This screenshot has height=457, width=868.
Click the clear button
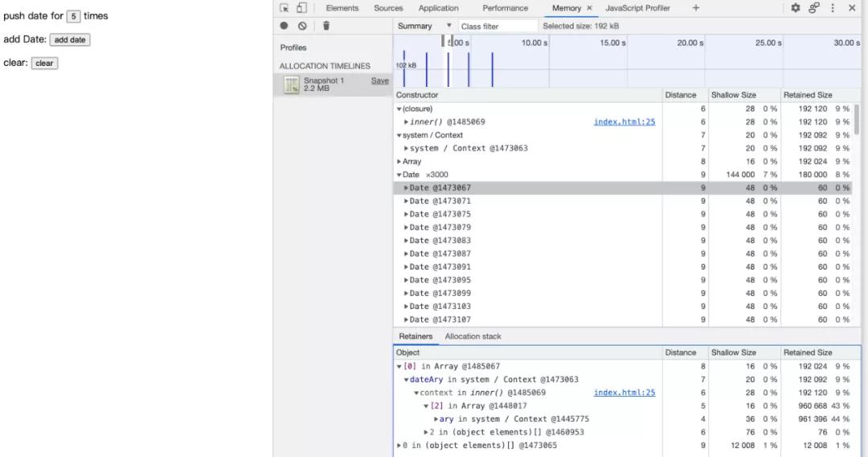coord(44,63)
